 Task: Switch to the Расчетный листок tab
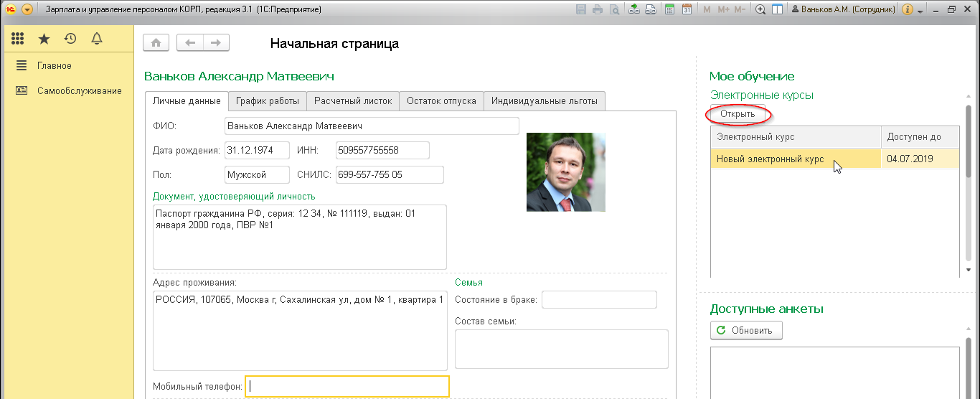[353, 101]
